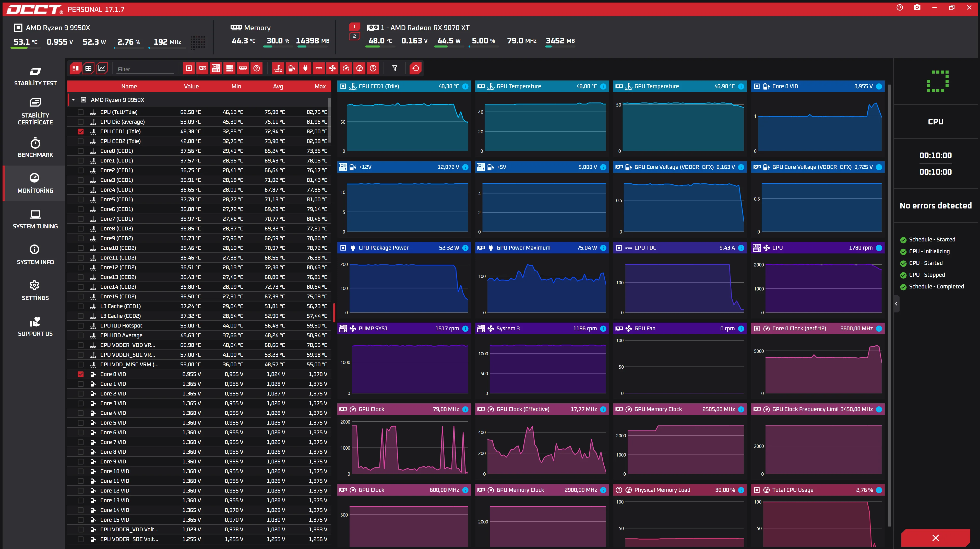The width and height of the screenshot is (980, 549).
Task: Reset the min/avg/max sensor values
Action: click(x=415, y=68)
